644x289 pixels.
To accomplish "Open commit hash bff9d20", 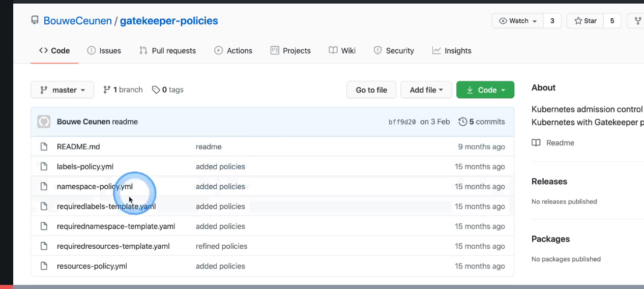I will click(x=402, y=122).
